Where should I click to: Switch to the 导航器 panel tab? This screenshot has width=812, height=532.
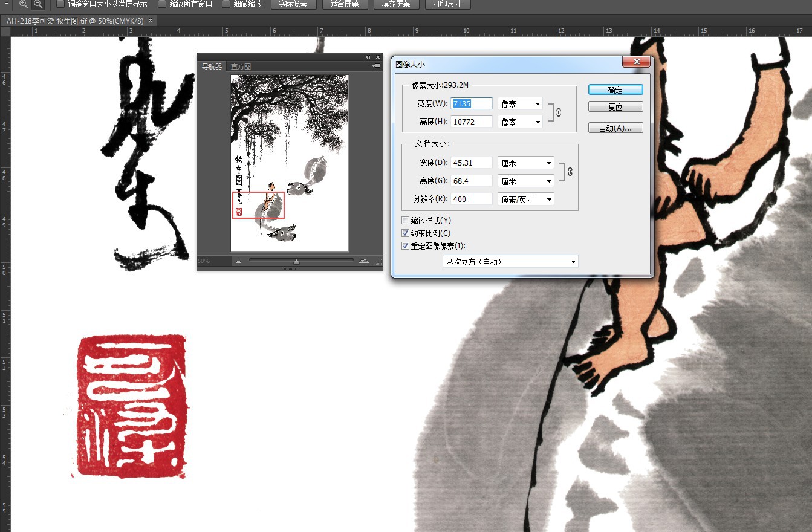pyautogui.click(x=212, y=66)
